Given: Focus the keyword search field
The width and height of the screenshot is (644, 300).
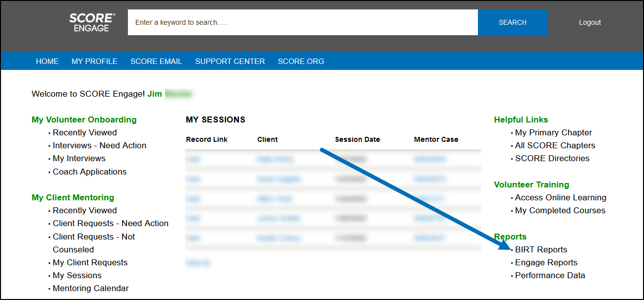Looking at the screenshot, I should point(303,22).
